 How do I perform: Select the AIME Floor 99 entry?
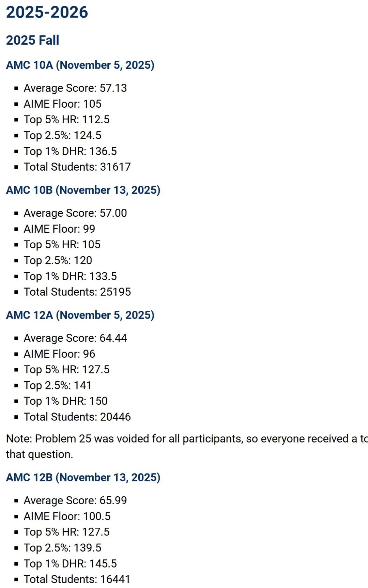(59, 229)
